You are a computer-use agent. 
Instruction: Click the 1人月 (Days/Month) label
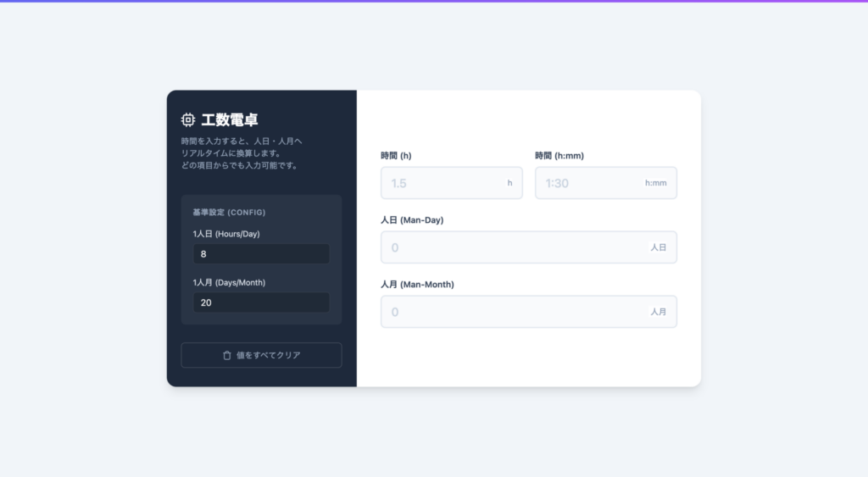(229, 282)
